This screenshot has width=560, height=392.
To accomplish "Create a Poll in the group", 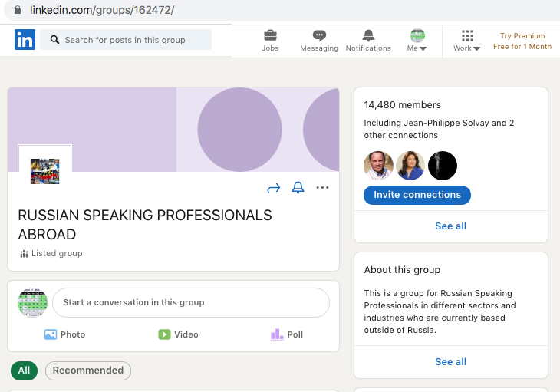I will point(287,334).
